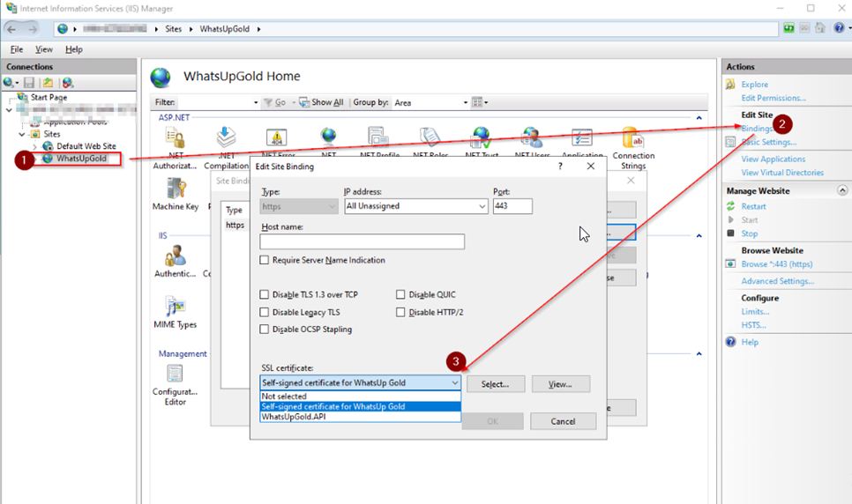Open the Group by Area dropdown

(x=431, y=102)
